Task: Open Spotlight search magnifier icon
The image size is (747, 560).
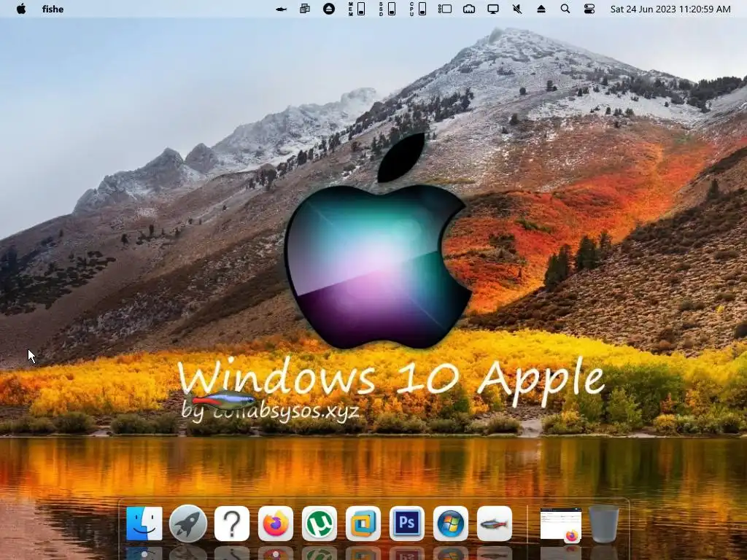Action: click(565, 9)
